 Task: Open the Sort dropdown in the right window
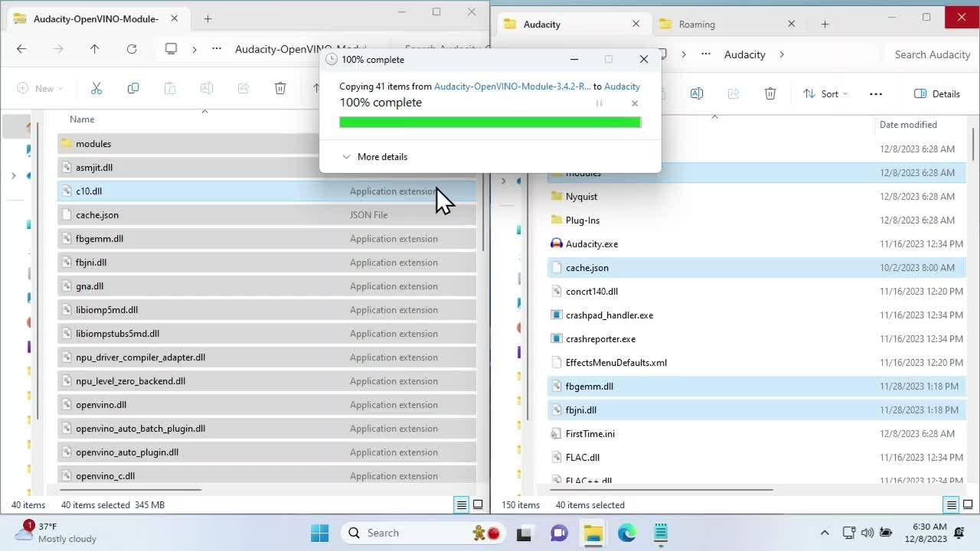coord(825,93)
